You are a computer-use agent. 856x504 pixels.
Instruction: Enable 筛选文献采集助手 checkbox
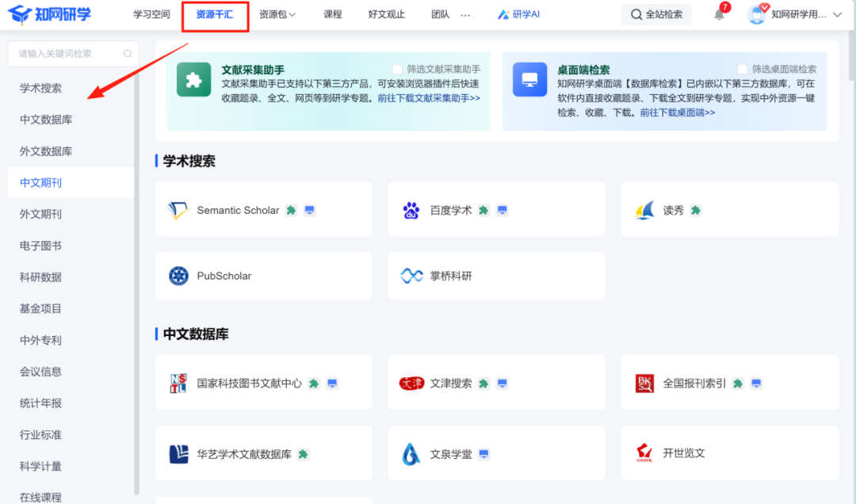pyautogui.click(x=398, y=70)
